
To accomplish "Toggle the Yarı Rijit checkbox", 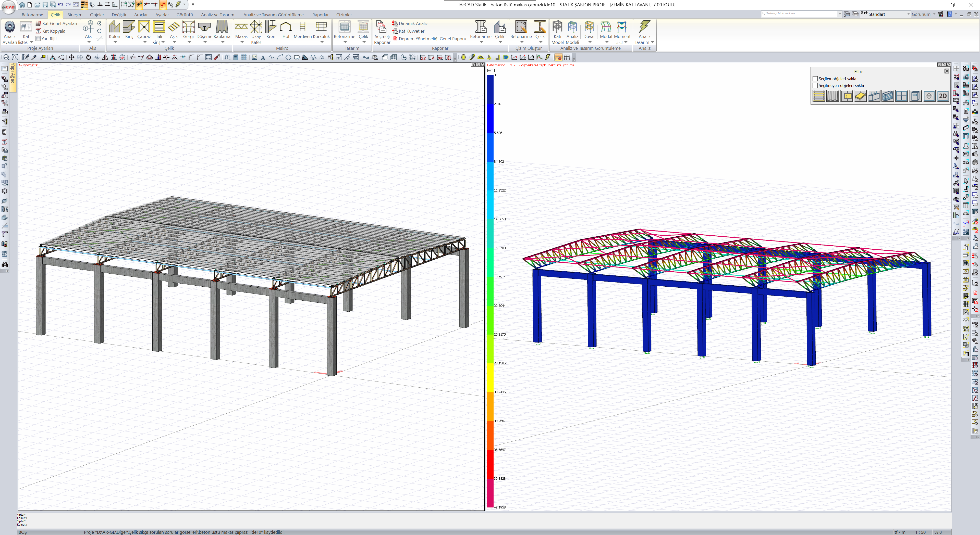I will 38,39.
